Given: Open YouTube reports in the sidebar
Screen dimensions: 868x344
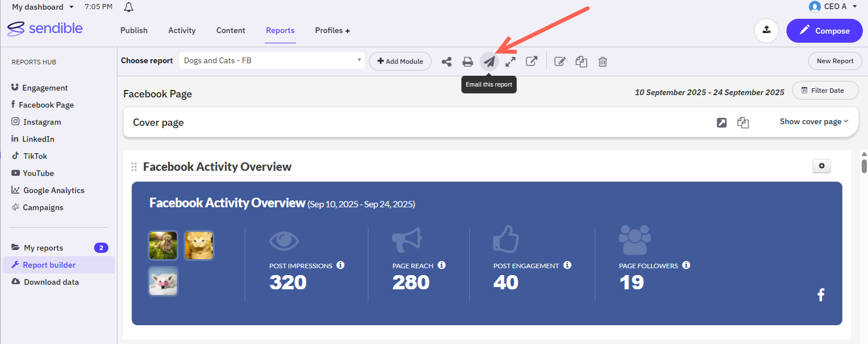Looking at the screenshot, I should point(33,173).
